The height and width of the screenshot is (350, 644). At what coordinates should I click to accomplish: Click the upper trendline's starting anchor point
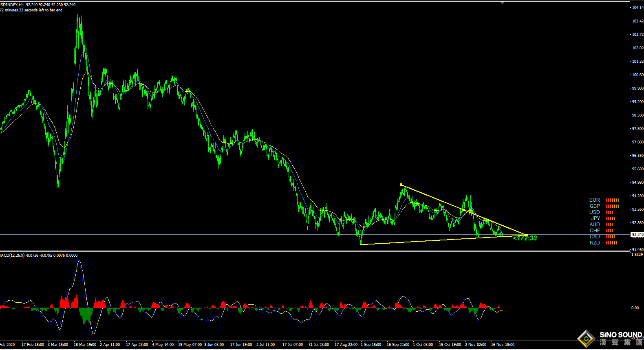401,185
